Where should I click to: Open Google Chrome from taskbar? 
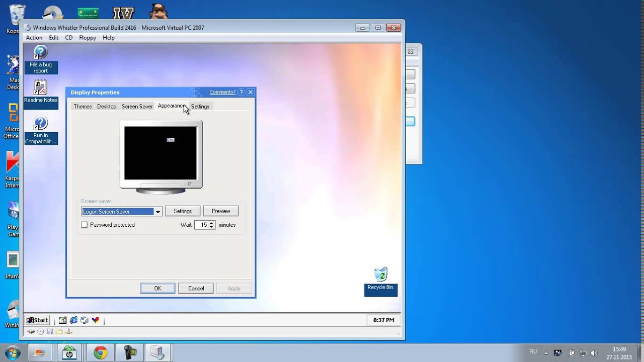[x=100, y=353]
